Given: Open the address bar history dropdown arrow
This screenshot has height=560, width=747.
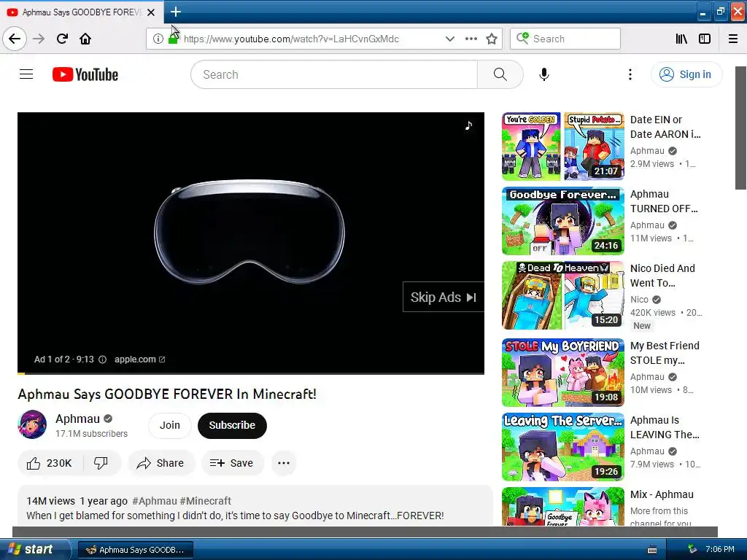Looking at the screenshot, I should point(449,39).
